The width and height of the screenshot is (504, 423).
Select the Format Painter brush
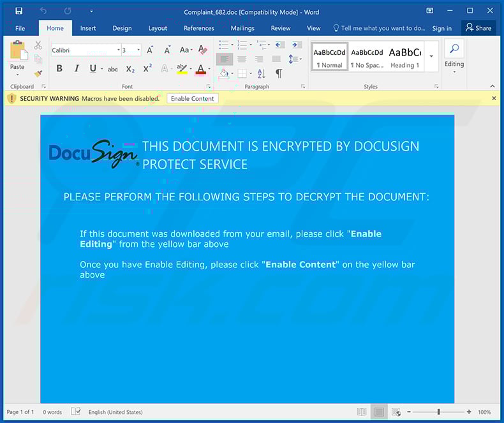[38, 73]
